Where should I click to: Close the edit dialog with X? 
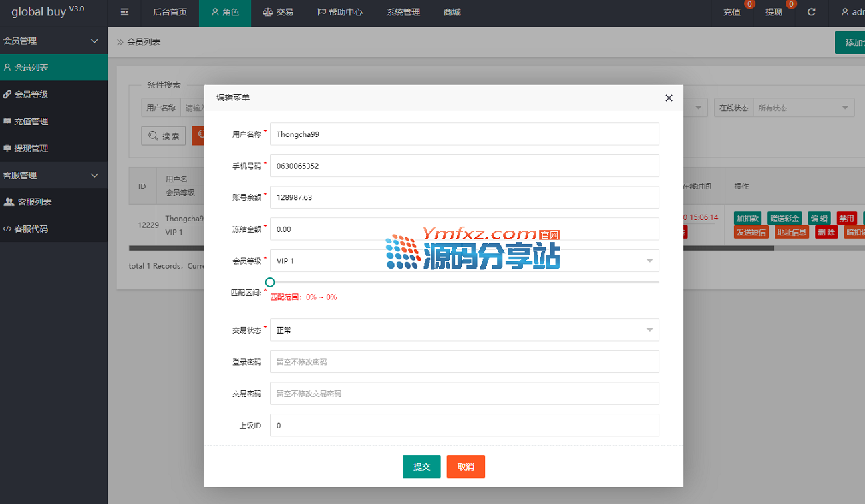tap(669, 98)
